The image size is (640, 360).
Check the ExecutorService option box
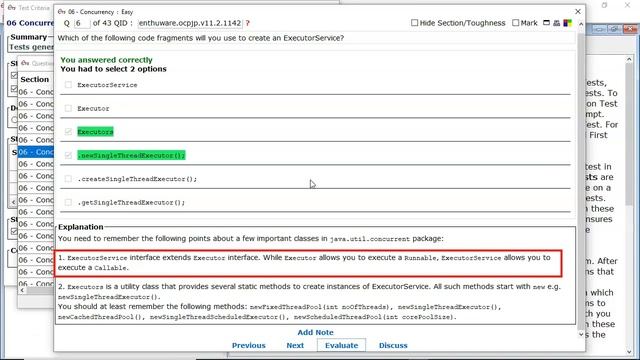[68, 85]
